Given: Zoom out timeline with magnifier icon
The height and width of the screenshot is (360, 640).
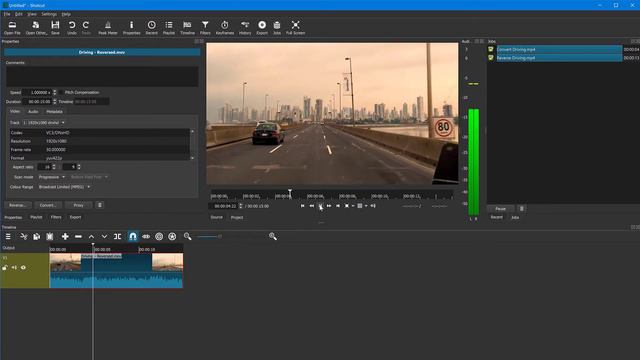Looking at the screenshot, I should point(187,236).
